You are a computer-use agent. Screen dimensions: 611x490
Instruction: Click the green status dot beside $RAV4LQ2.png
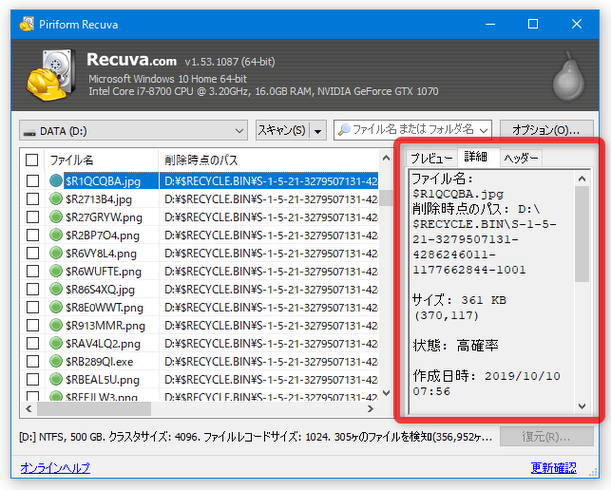tap(56, 343)
